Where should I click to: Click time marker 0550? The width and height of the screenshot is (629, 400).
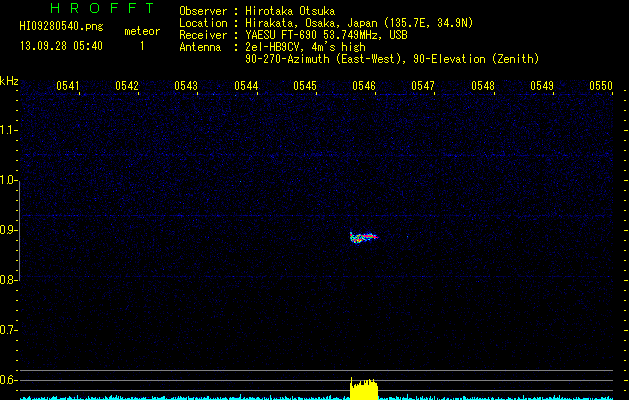[x=601, y=86]
